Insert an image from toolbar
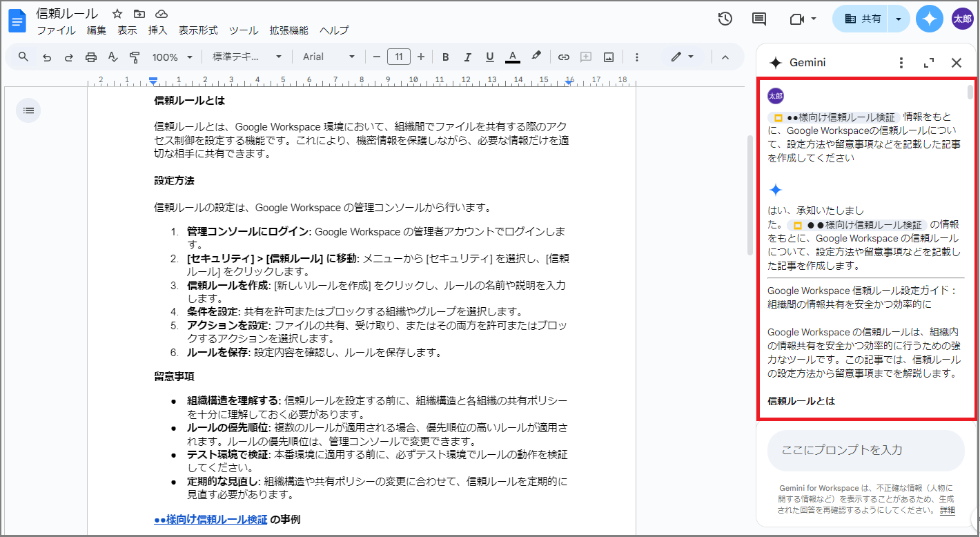The image size is (980, 537). tap(608, 57)
